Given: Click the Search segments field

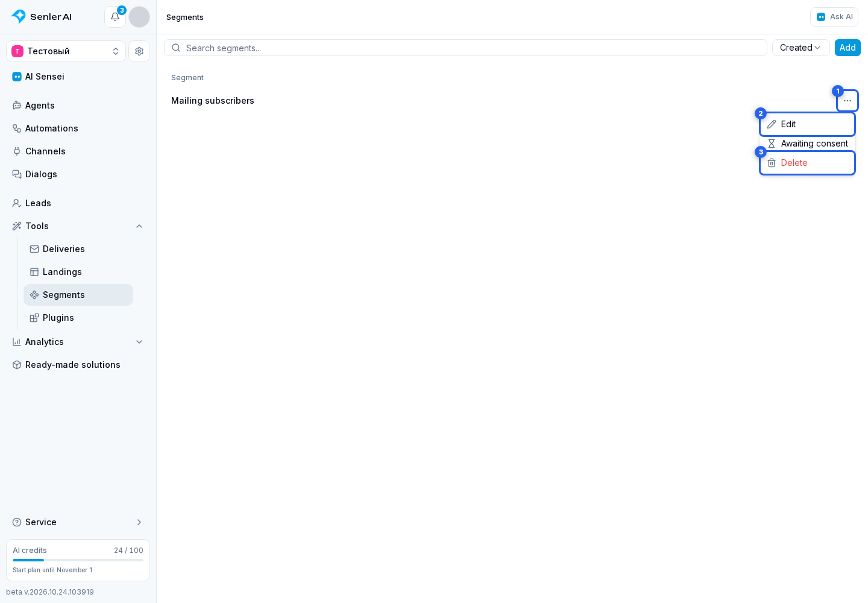Looking at the screenshot, I should point(465,48).
